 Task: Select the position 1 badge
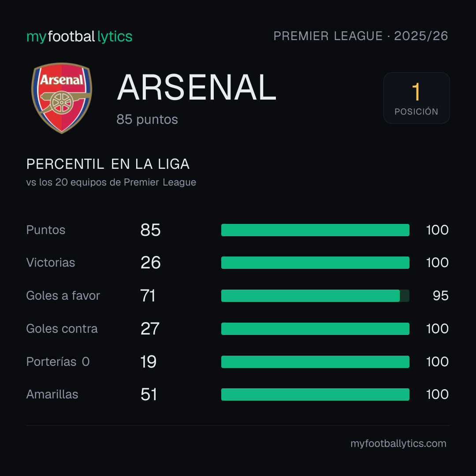point(416,98)
